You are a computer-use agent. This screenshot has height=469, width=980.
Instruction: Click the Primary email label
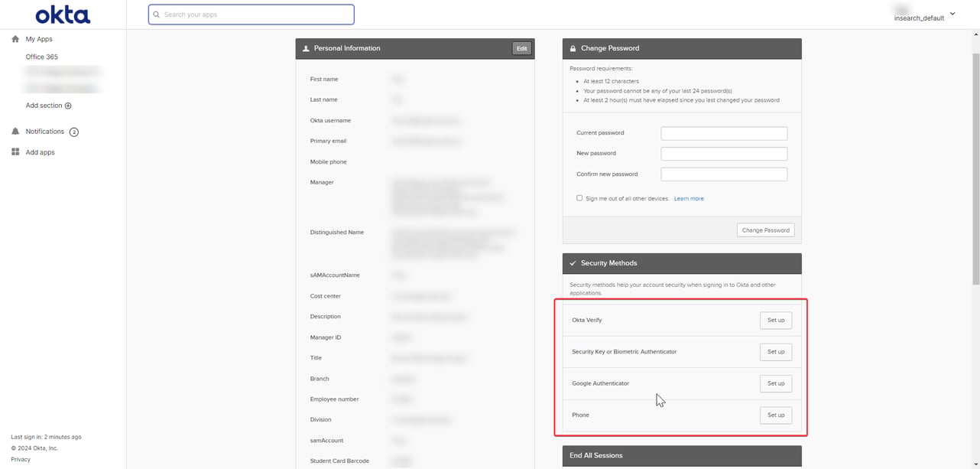point(328,142)
